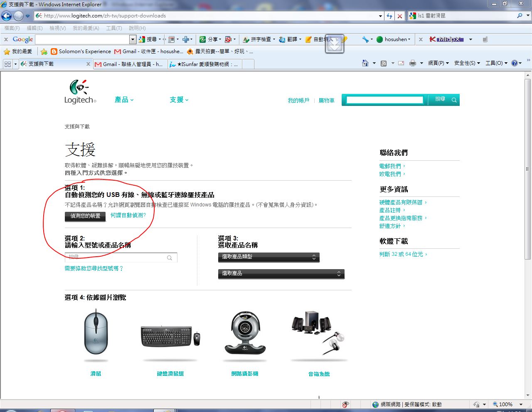The width and height of the screenshot is (532, 412).
Task: Click the Help question mark icon
Action: coord(515,63)
